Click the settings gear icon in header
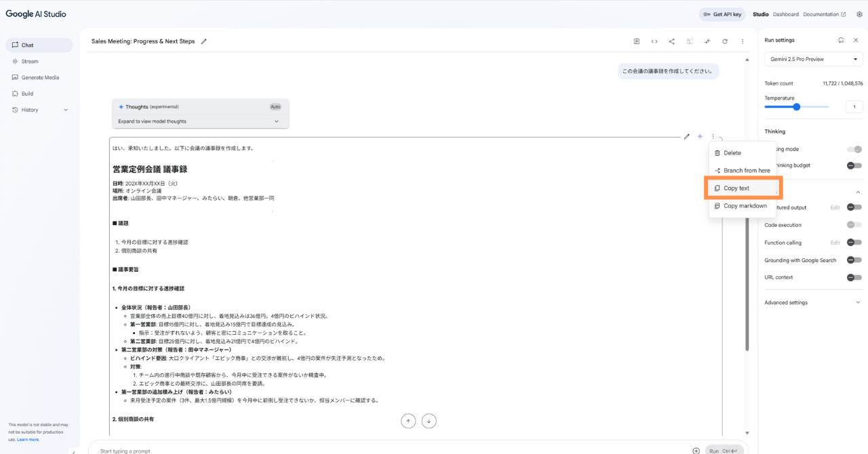 [859, 14]
